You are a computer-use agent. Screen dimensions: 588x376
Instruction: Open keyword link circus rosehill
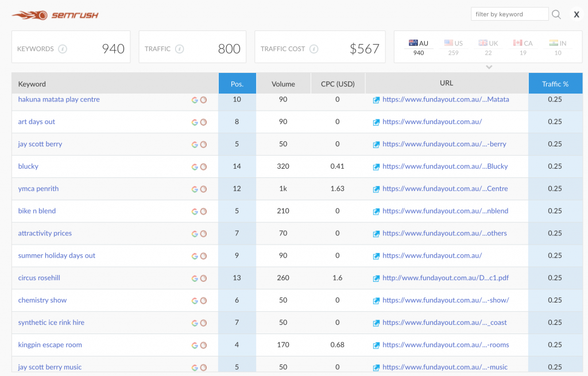pos(39,278)
